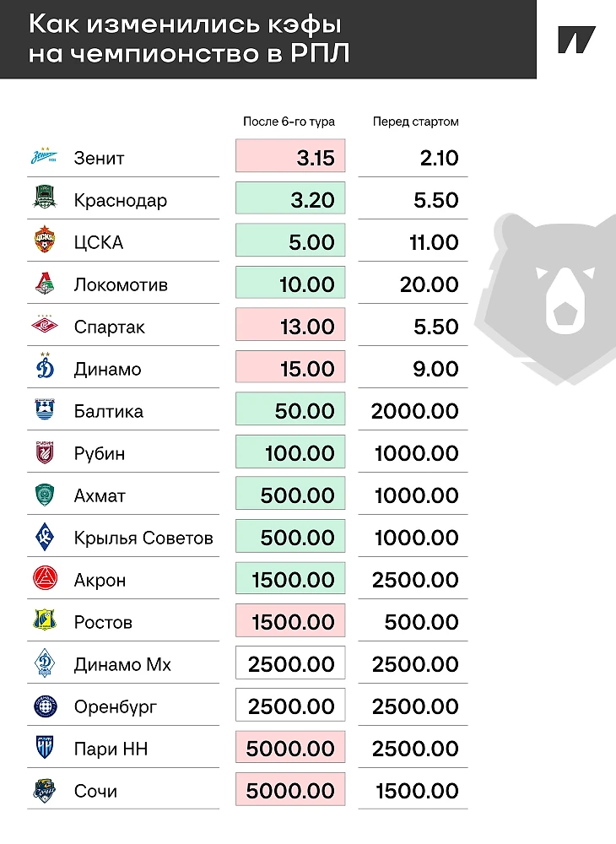
Task: Click the Spartak club logo
Action: pos(45,326)
